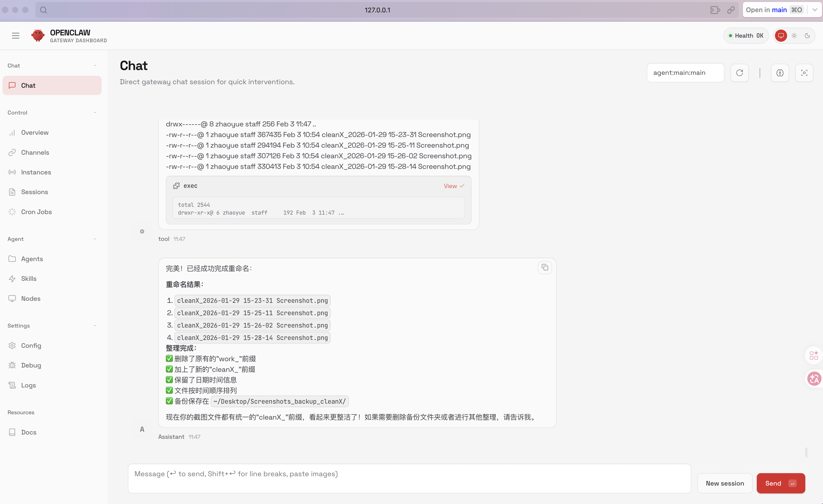Viewport: 823px width, 504px height.
Task: Toggle the brain thinking icon
Action: pos(780,73)
